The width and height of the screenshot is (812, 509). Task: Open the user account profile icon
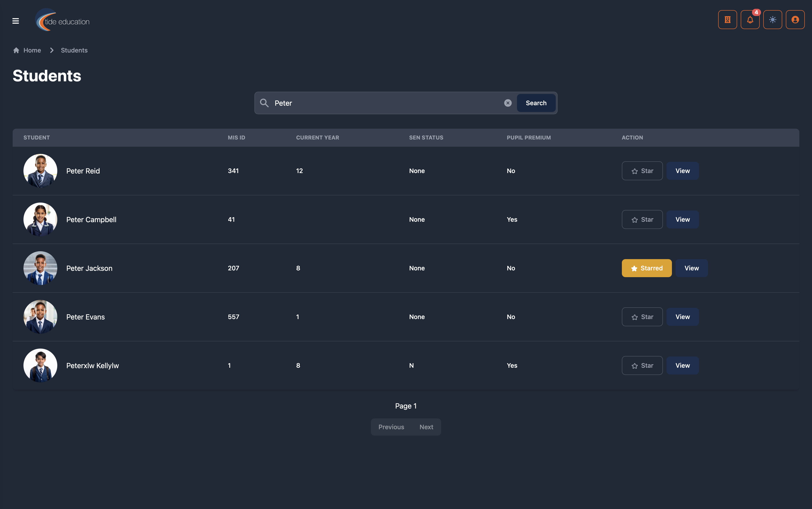pos(795,20)
